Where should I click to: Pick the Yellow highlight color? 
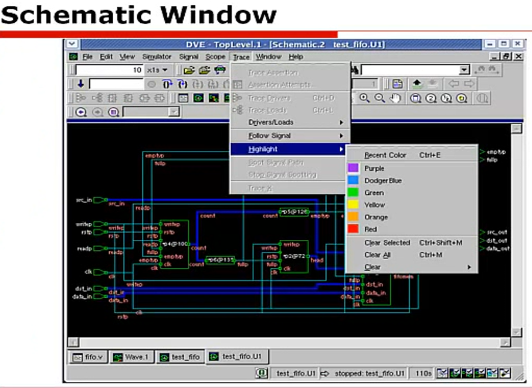tap(412, 205)
